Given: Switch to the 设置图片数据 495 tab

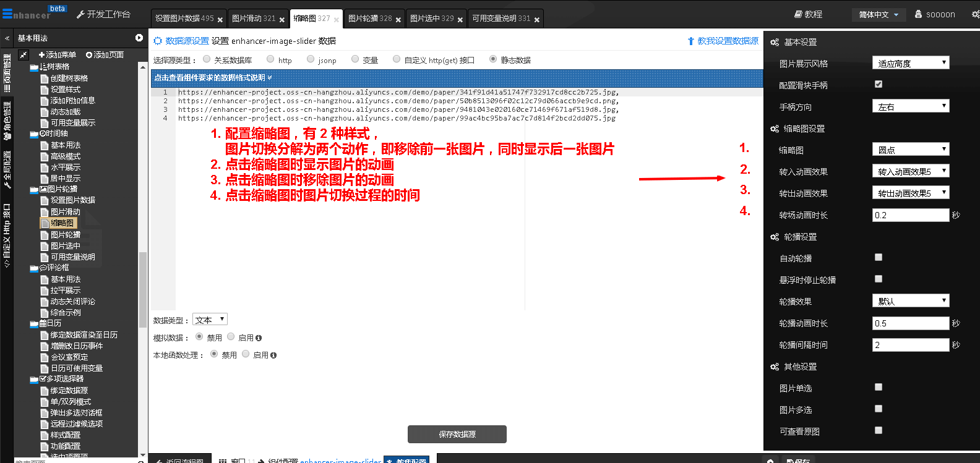Looking at the screenshot, I should click(184, 19).
